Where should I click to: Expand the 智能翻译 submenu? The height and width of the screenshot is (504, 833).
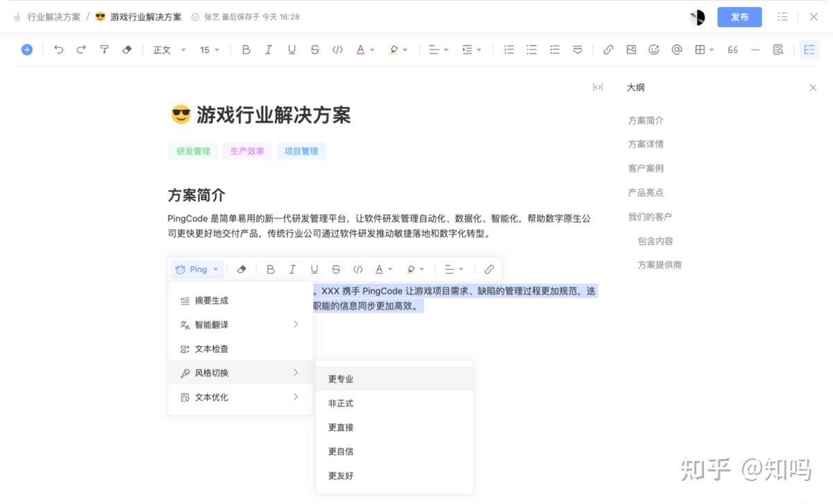212,324
